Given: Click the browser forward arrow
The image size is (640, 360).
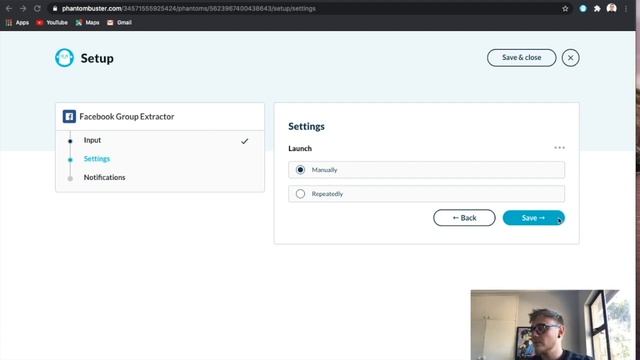Looking at the screenshot, I should coord(23,8).
